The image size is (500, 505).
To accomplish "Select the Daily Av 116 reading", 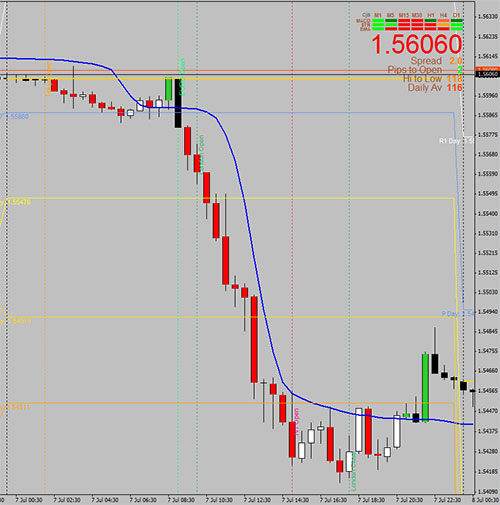I will (435, 88).
